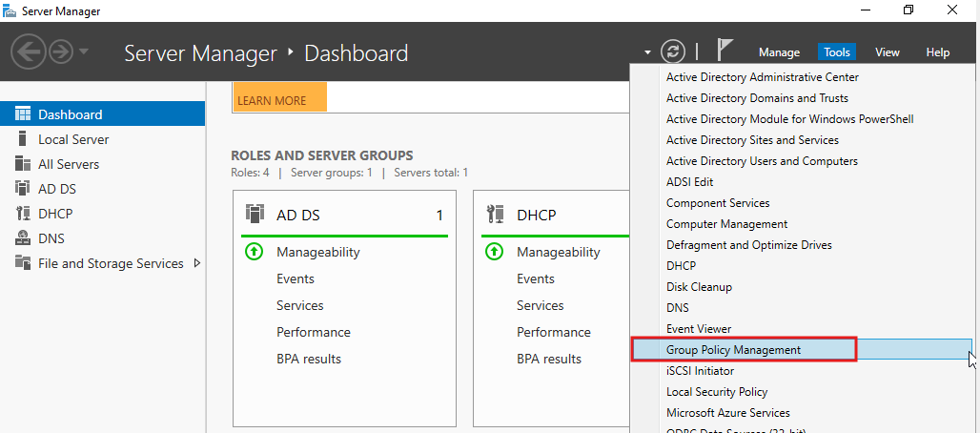The height and width of the screenshot is (433, 980).
Task: Click the back navigation arrow
Action: point(29,52)
